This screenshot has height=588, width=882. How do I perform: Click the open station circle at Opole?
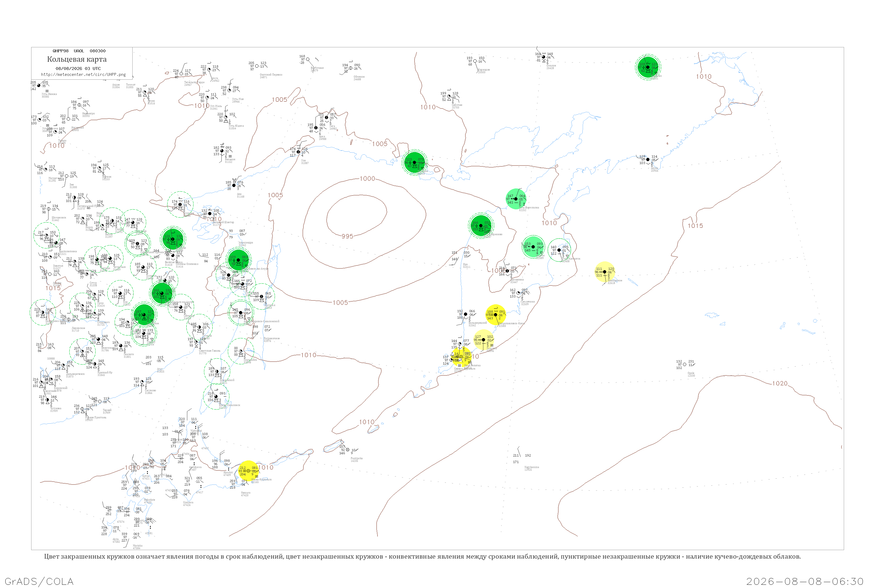(685, 365)
